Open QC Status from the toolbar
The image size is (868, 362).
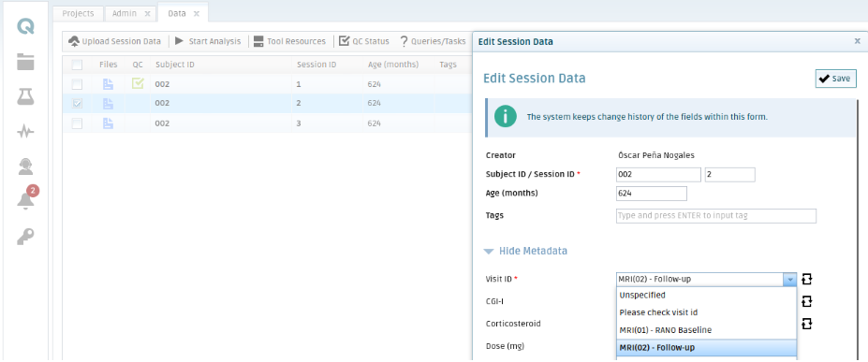(363, 41)
